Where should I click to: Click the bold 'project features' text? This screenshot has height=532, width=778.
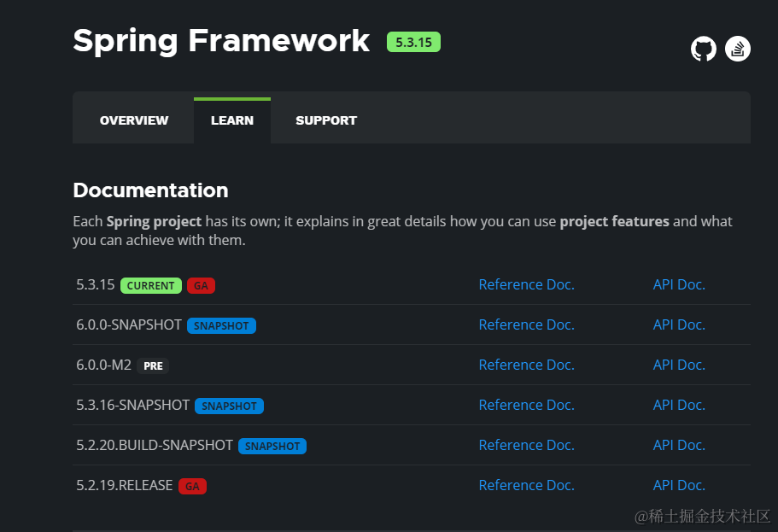click(614, 221)
